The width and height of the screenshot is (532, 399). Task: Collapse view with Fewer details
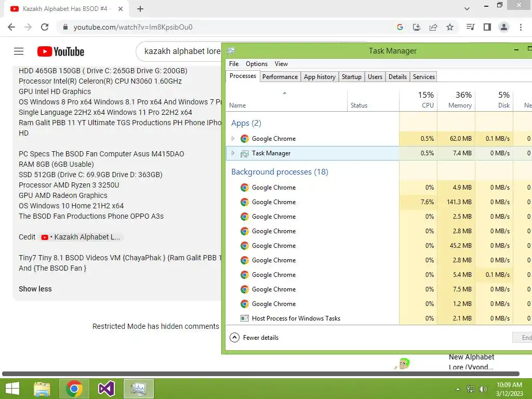254,338
